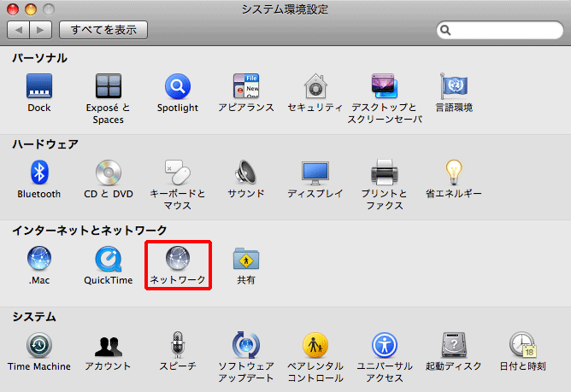Open 言語環境 flag icon

454,86
